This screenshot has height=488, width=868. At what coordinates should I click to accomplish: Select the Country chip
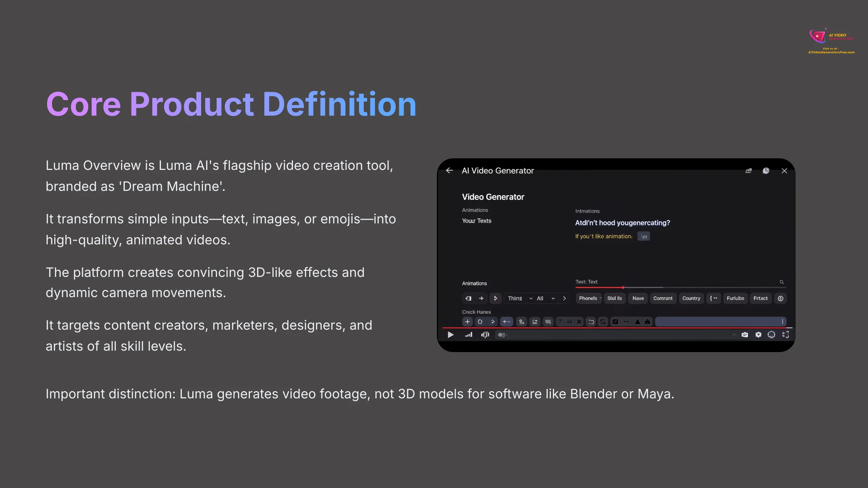[691, 298]
